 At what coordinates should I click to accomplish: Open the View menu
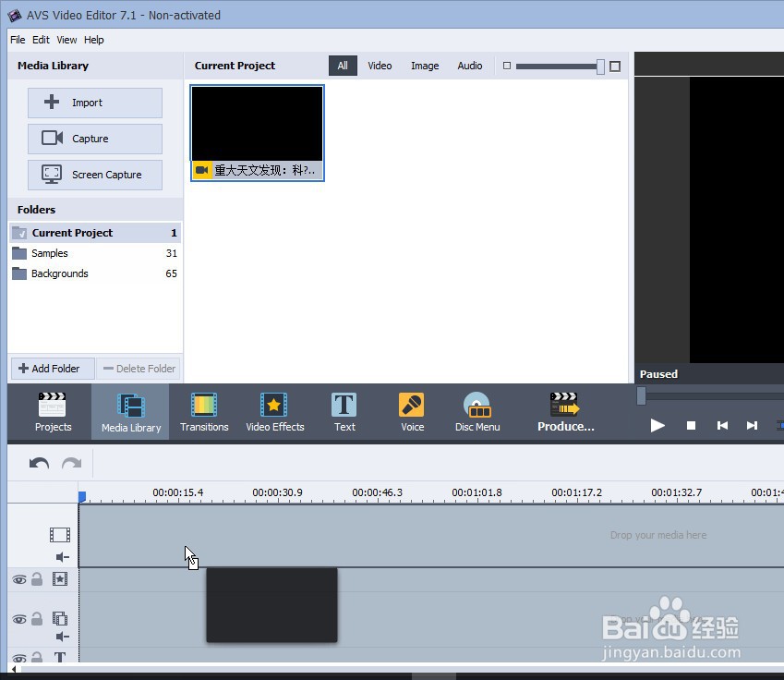coord(66,40)
